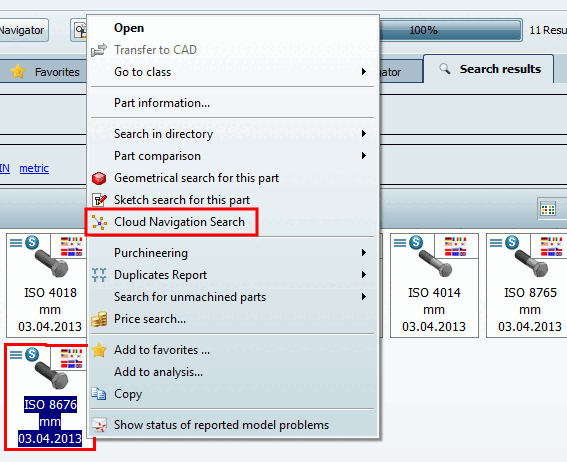Choose Add to favorites entry

[232, 350]
